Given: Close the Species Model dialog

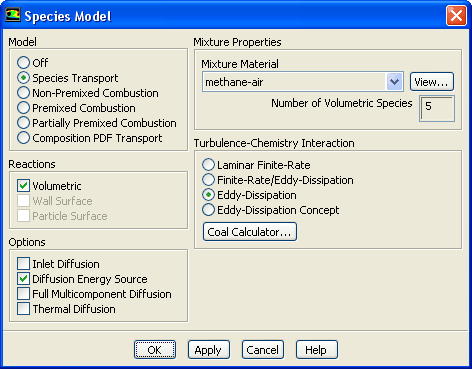Looking at the screenshot, I should 456,16.
